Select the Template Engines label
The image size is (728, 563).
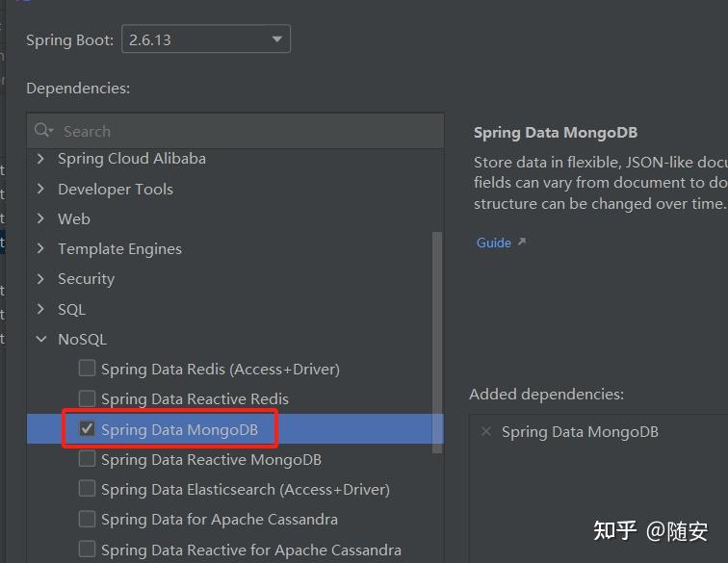[x=119, y=249]
